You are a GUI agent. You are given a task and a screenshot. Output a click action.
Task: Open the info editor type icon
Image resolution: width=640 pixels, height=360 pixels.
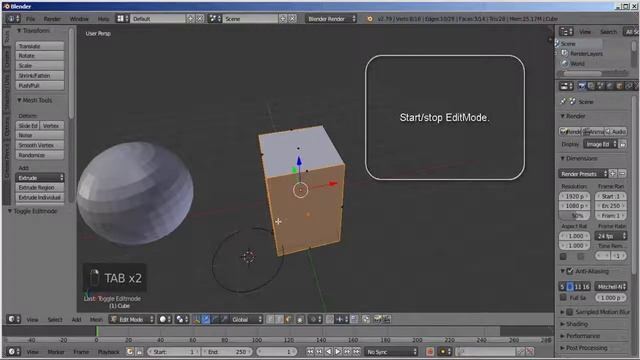pos(13,19)
